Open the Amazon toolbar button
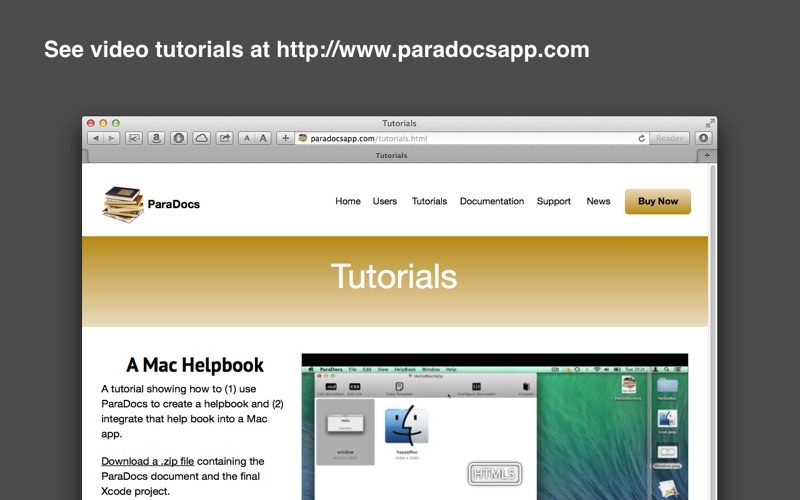 coord(156,138)
